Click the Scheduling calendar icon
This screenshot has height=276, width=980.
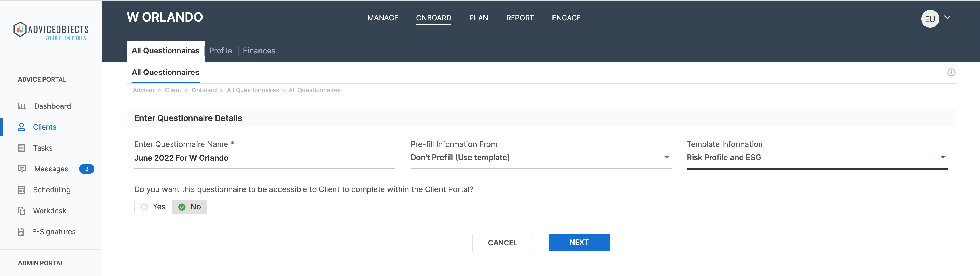pyautogui.click(x=22, y=190)
